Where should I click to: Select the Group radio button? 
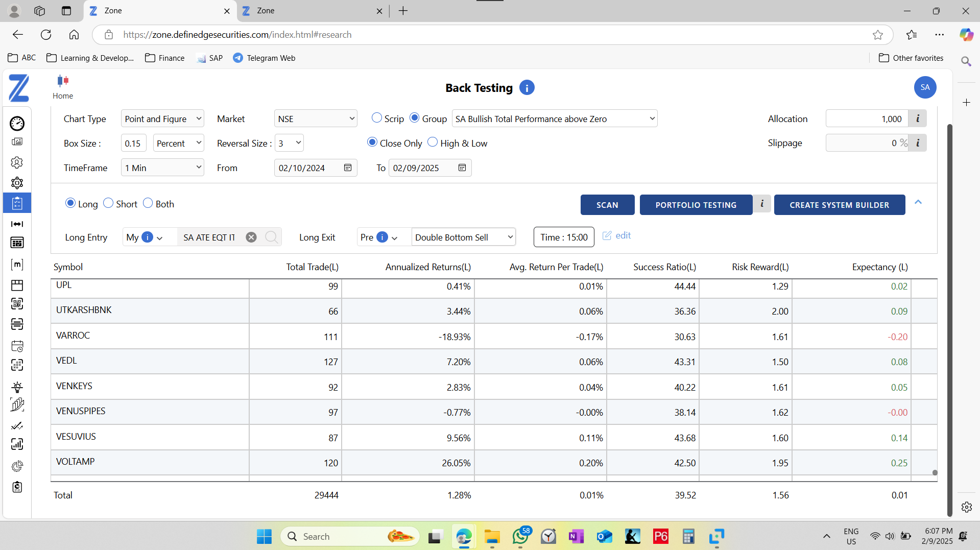click(x=414, y=117)
